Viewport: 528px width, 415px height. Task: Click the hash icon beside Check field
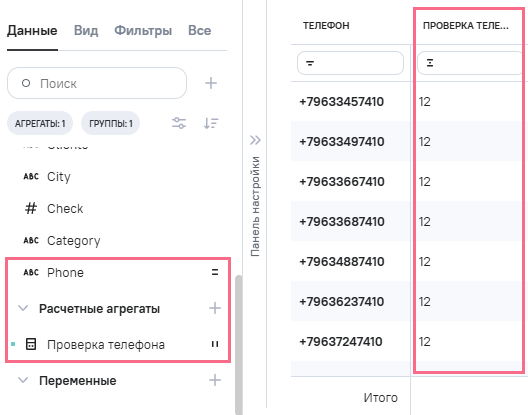pyautogui.click(x=31, y=209)
